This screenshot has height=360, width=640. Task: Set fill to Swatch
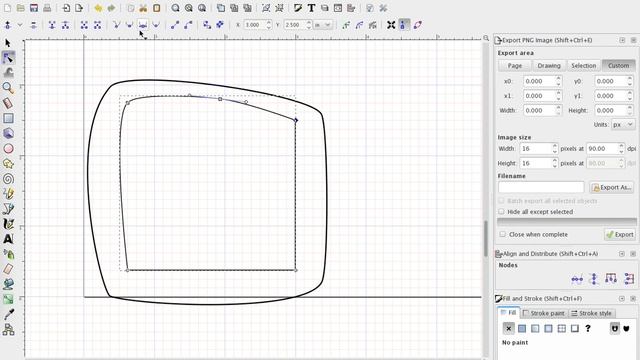click(575, 328)
